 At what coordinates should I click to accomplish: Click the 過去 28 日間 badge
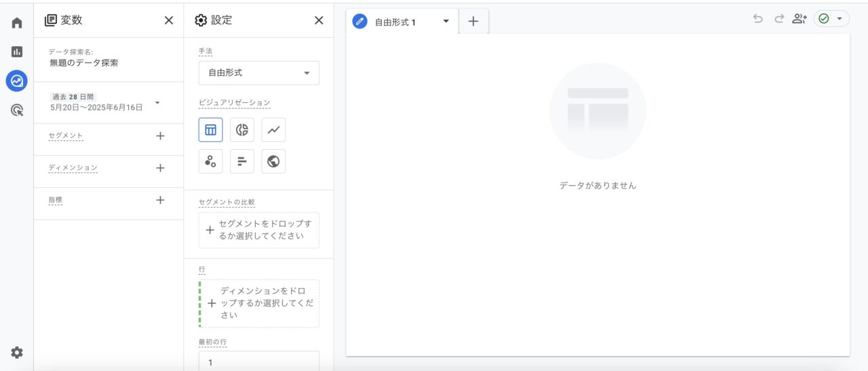click(73, 96)
